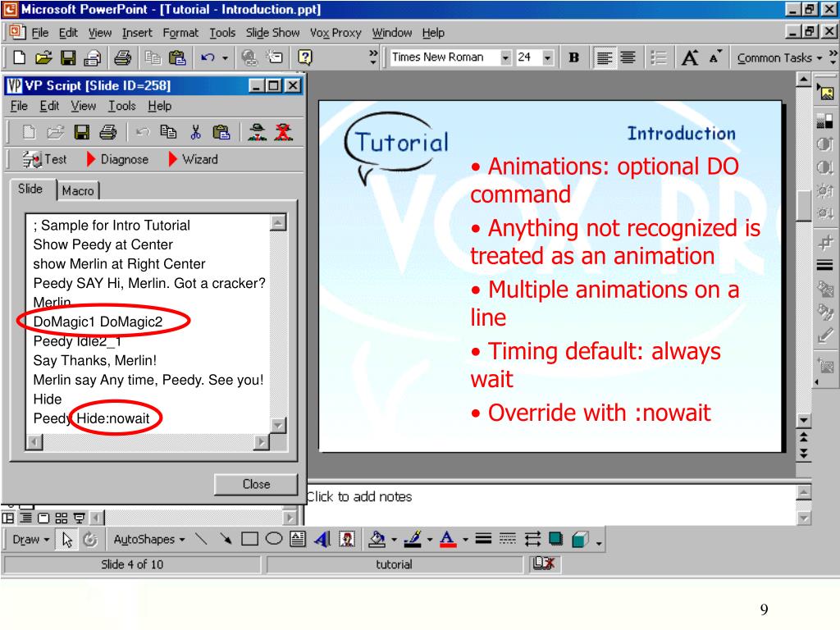Toggle Bold formatting
The image size is (840, 630).
(x=573, y=57)
